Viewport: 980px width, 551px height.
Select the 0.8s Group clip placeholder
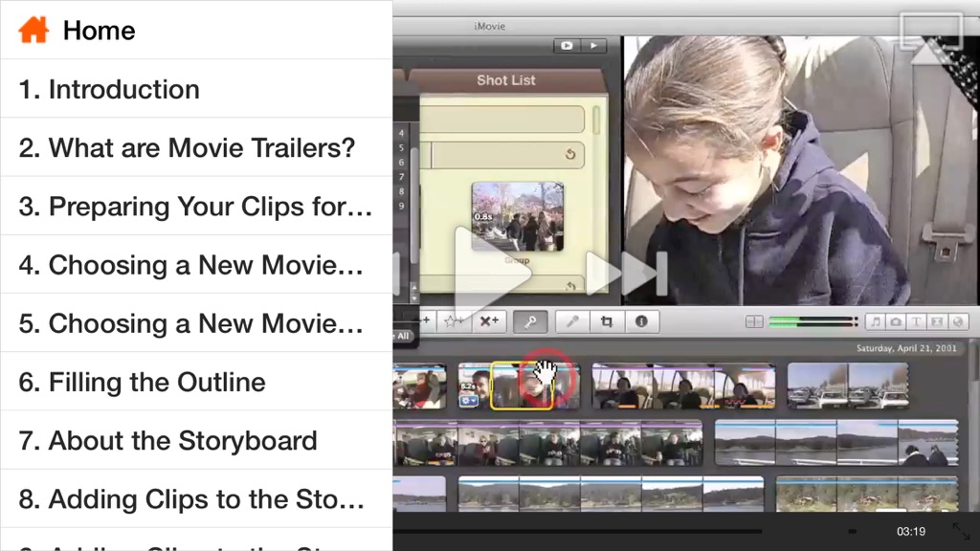tap(518, 217)
